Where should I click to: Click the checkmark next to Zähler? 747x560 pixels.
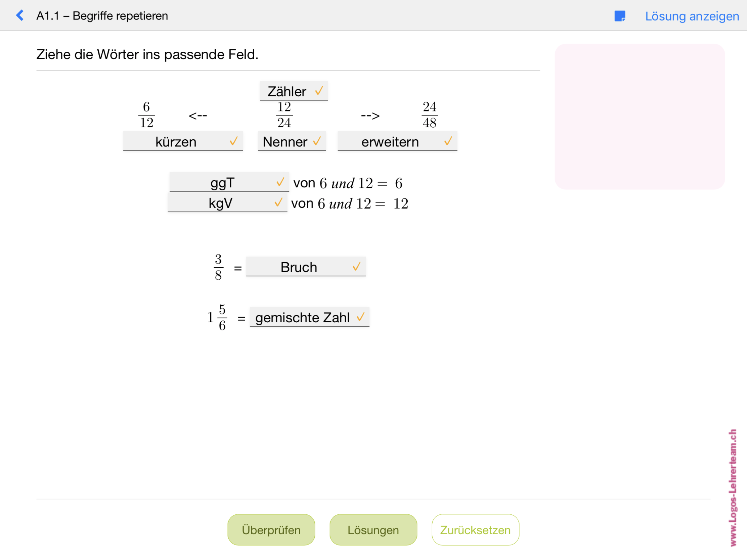[x=319, y=91]
